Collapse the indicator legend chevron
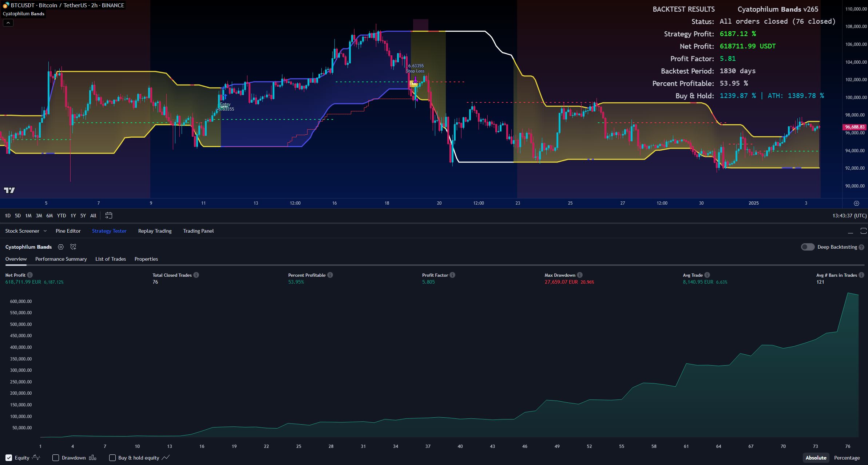 coord(8,23)
